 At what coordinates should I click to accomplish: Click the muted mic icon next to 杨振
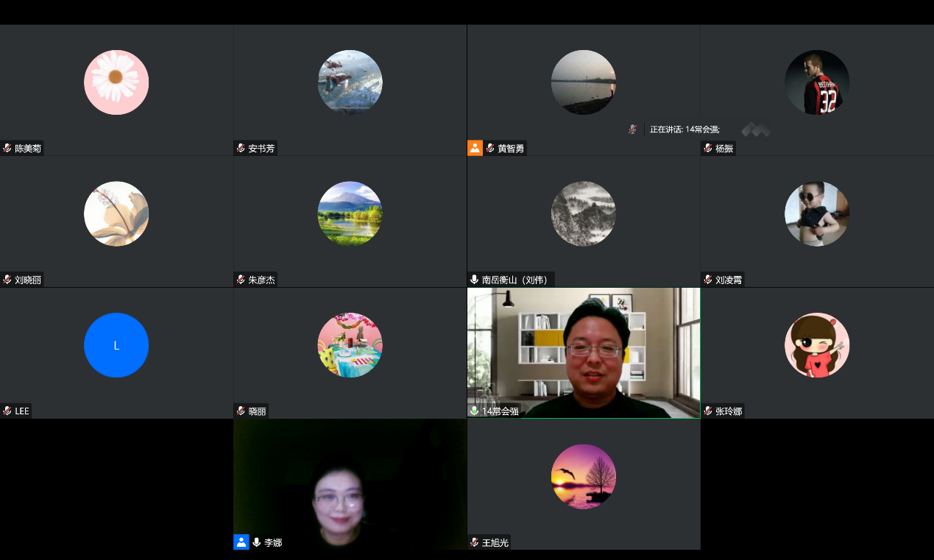tap(708, 149)
